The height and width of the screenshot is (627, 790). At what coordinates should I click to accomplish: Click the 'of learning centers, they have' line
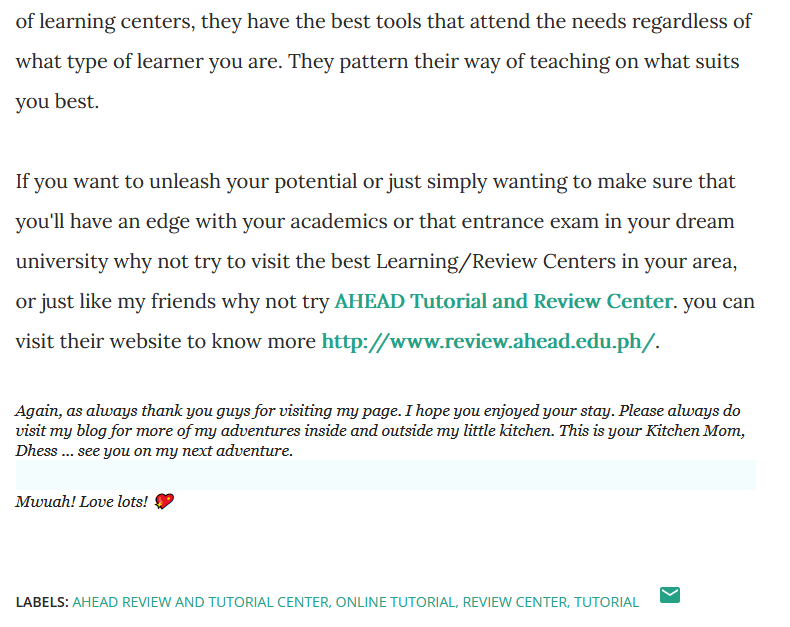[383, 22]
